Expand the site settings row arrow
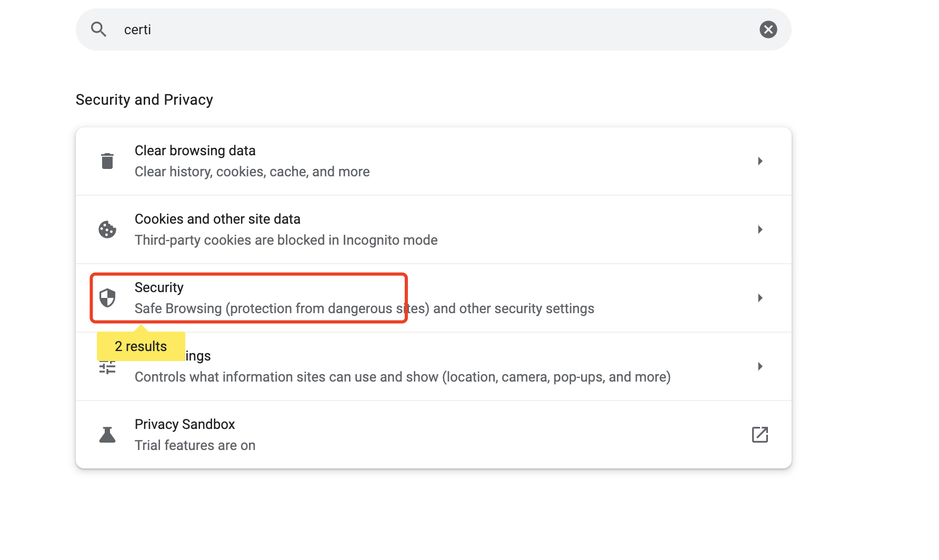The image size is (939, 560). pyautogui.click(x=760, y=366)
